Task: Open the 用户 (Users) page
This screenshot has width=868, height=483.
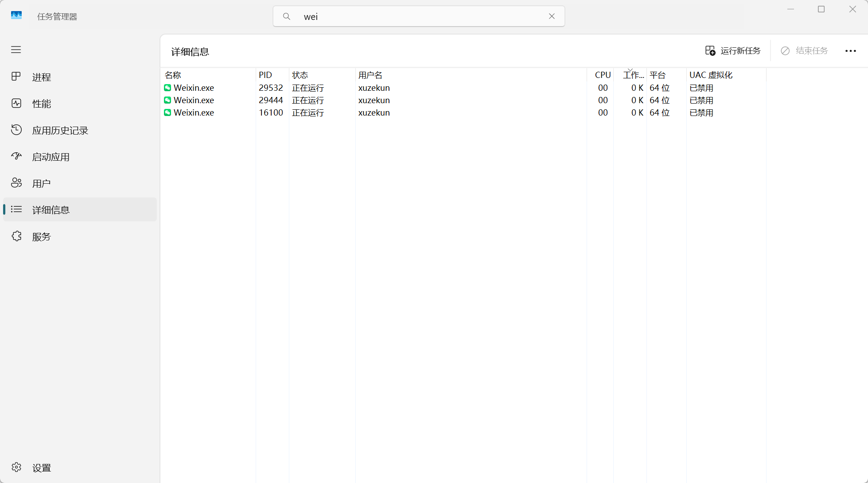Action: 41,183
